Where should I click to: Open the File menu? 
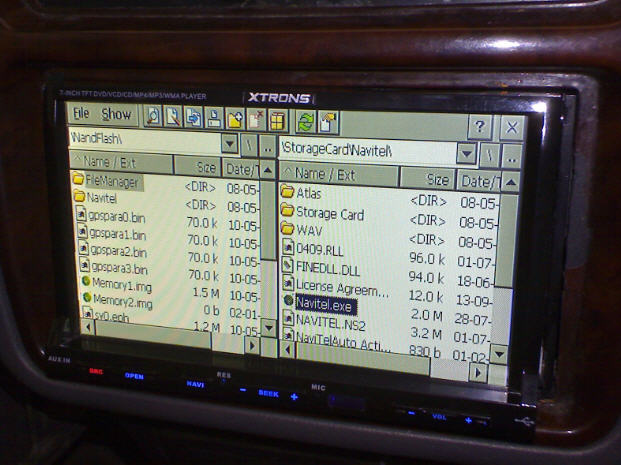[81, 114]
